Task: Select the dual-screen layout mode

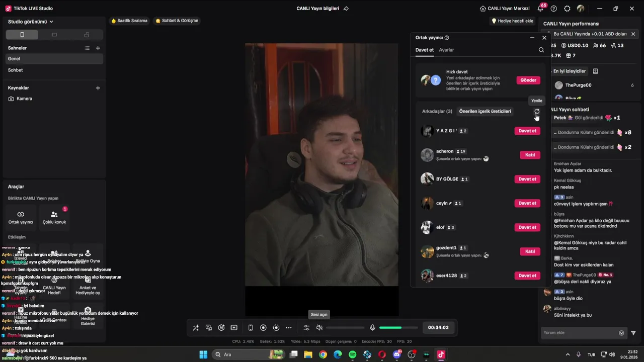Action: (87, 35)
